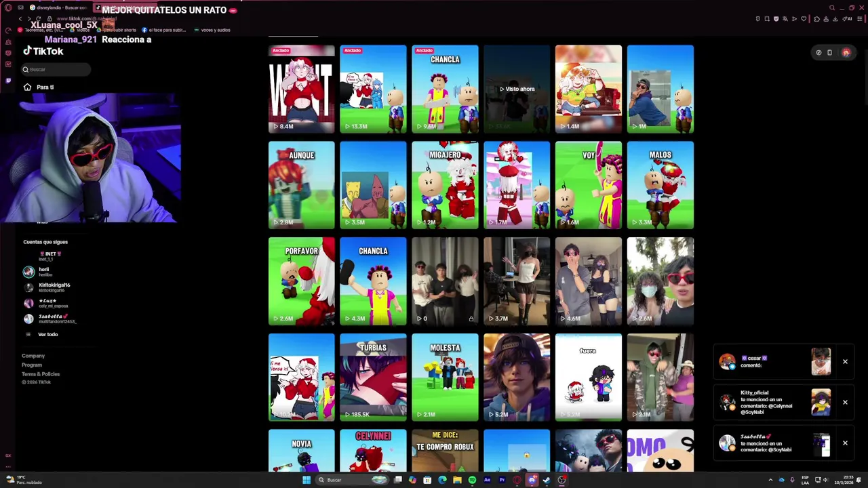Image resolution: width=868 pixels, height=488 pixels.
Task: Open the browser downloads icon
Action: click(835, 19)
